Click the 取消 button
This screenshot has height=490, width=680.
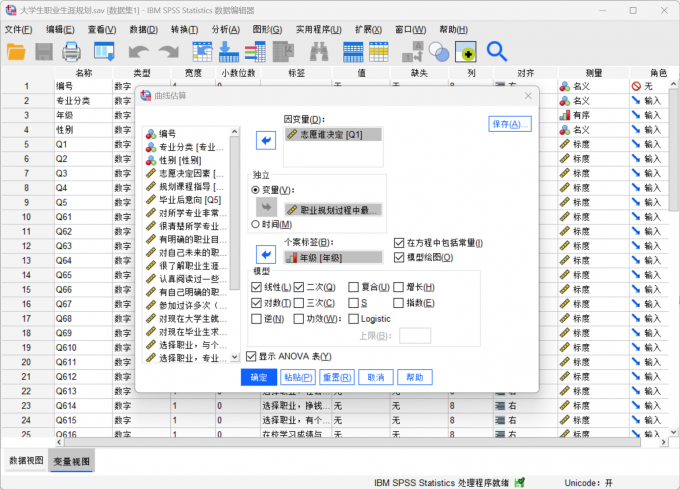(376, 377)
